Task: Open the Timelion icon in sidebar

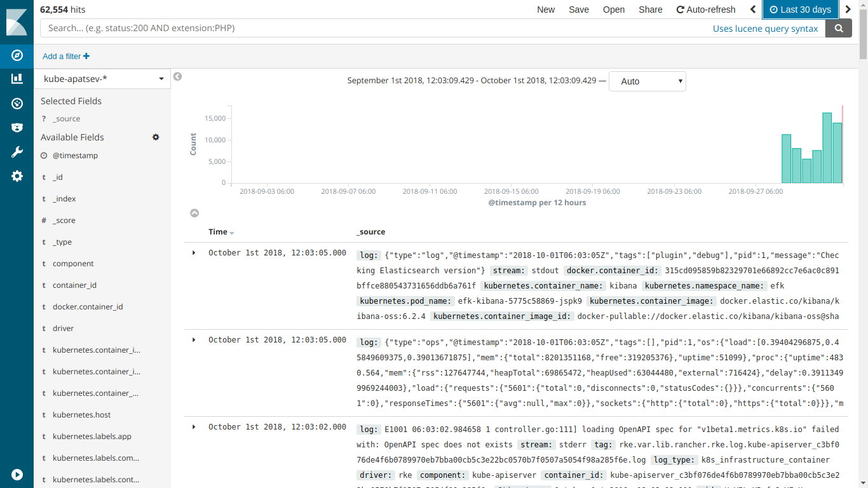Action: (17, 127)
